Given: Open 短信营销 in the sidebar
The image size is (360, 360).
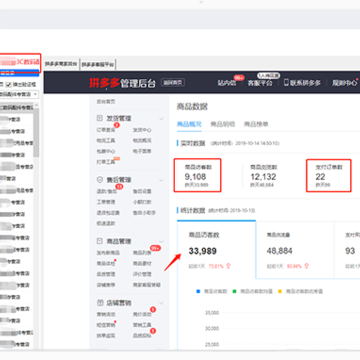Looking at the screenshot, I should [106, 325].
